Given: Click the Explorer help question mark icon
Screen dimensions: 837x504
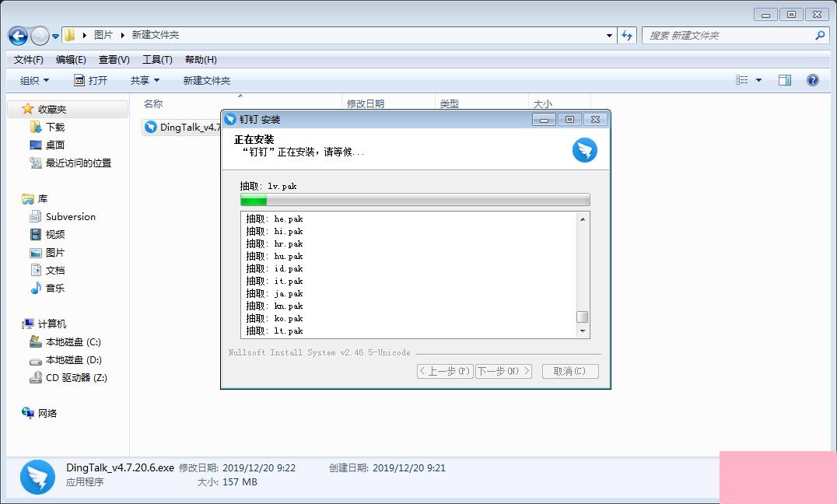Looking at the screenshot, I should tap(812, 80).
